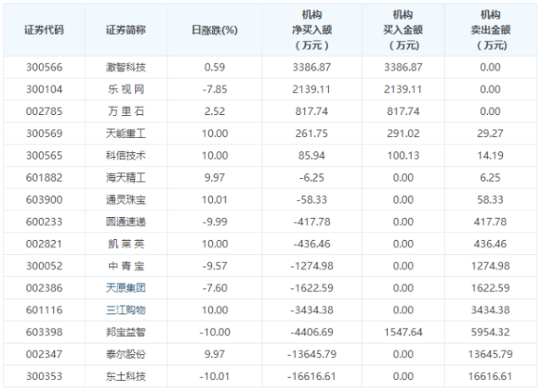Screen dimensions: 541x392
Task: Select the 天能重工 name cell
Action: point(126,133)
